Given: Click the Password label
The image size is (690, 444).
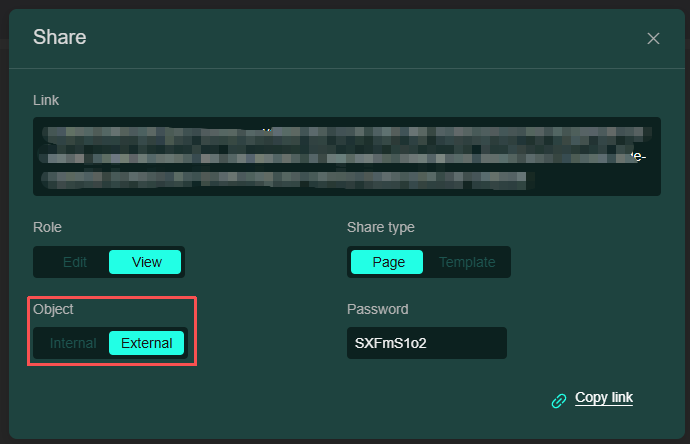Looking at the screenshot, I should tap(377, 309).
